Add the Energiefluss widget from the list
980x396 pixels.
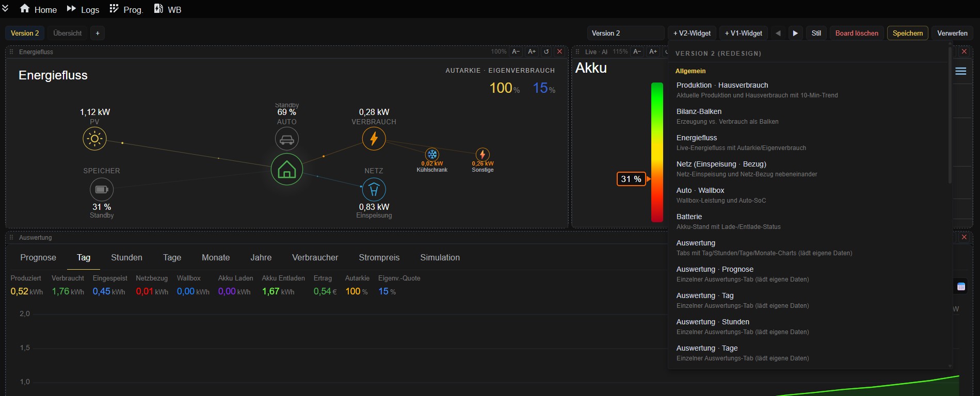pyautogui.click(x=808, y=142)
